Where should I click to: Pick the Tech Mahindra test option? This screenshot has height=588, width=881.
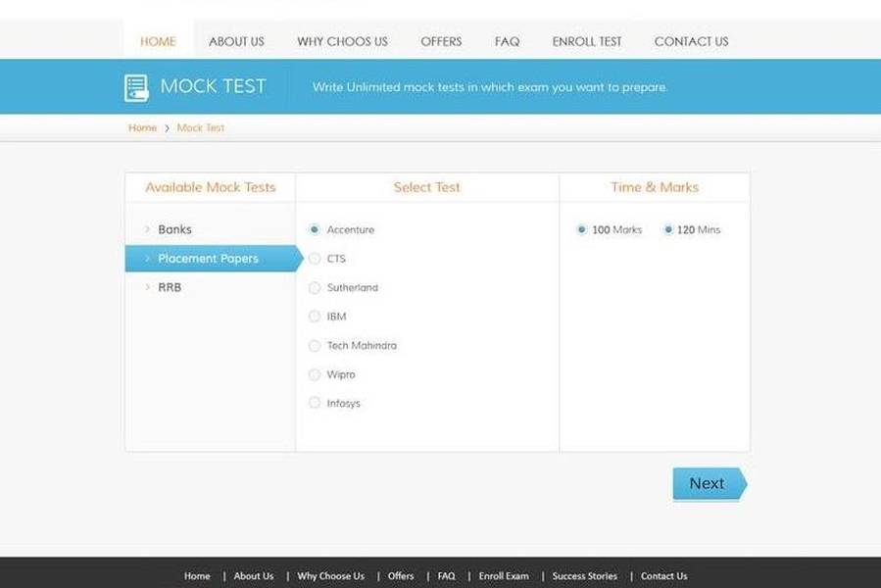315,346
